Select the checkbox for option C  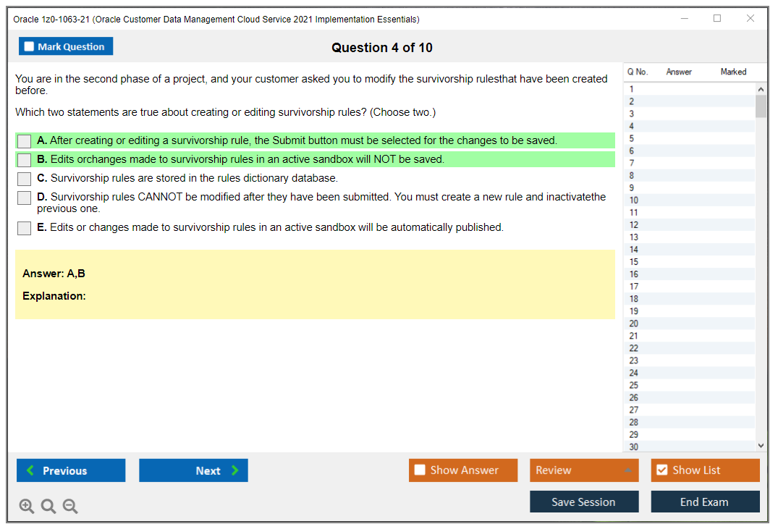pyautogui.click(x=24, y=179)
